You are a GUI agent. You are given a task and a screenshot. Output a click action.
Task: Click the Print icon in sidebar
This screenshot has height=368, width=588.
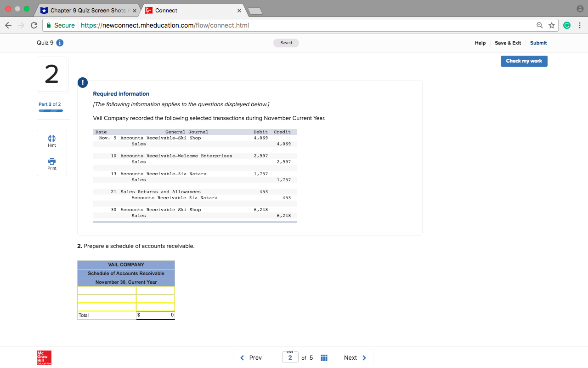coord(52,161)
